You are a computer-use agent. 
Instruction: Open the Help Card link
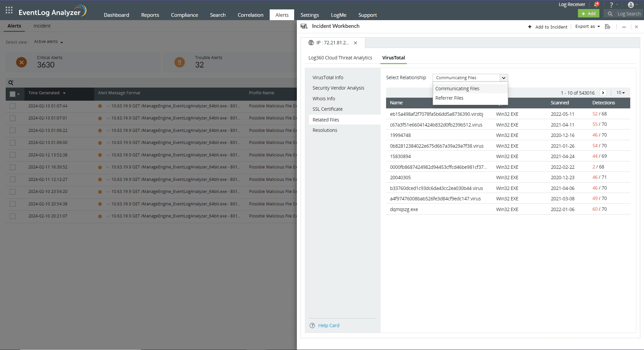328,325
